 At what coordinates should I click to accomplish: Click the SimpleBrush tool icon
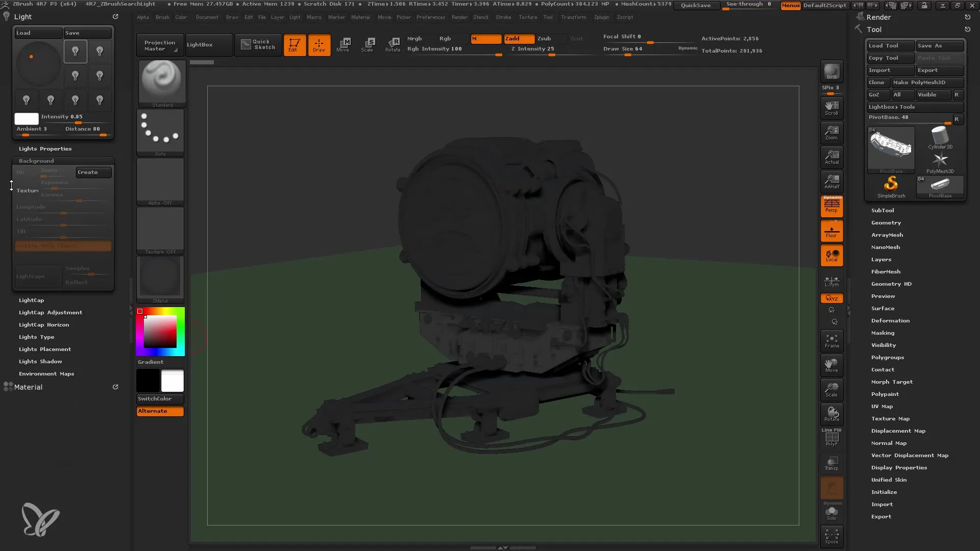890,185
